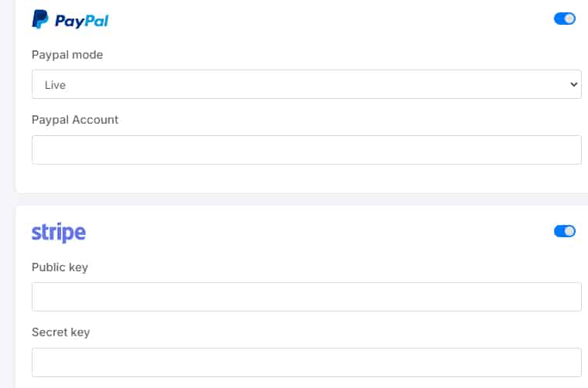The width and height of the screenshot is (588, 388).
Task: Click the "Public key" label
Action: coord(60,267)
